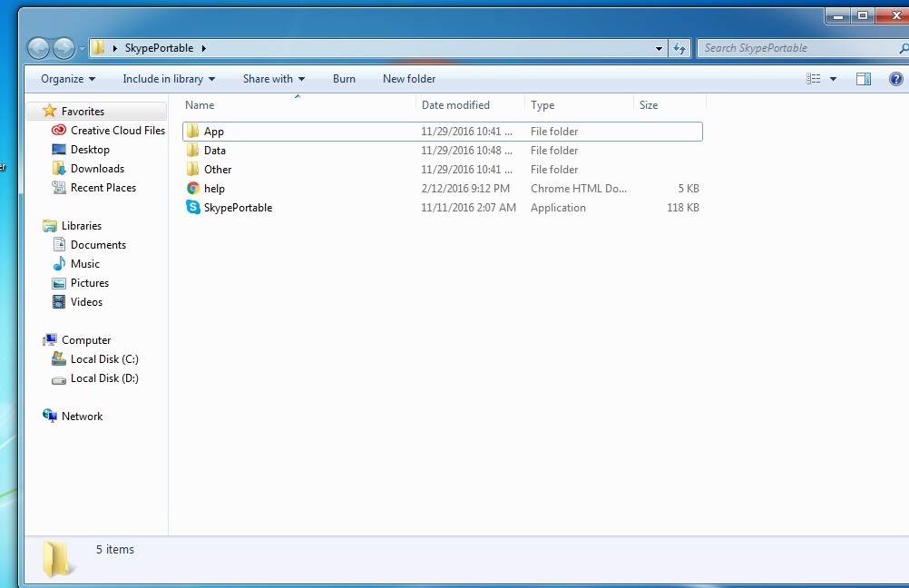Click the Chrome help file icon
The height and width of the screenshot is (588, 909).
pos(193,189)
